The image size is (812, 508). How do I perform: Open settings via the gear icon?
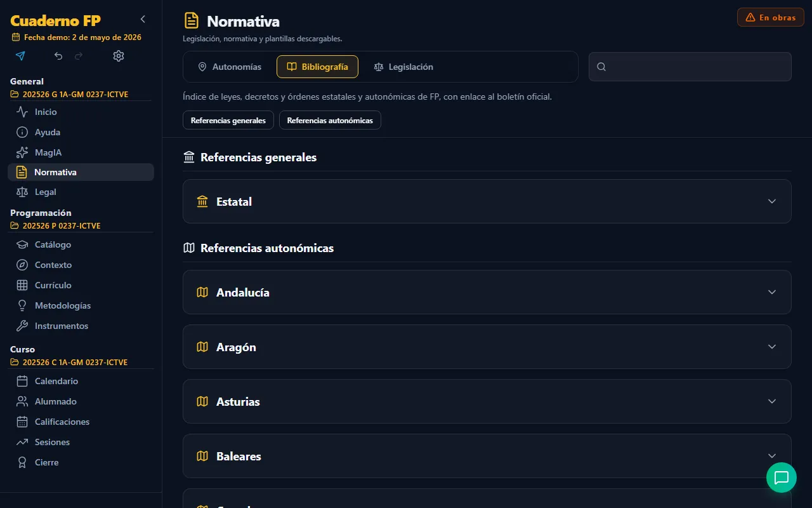pos(119,56)
